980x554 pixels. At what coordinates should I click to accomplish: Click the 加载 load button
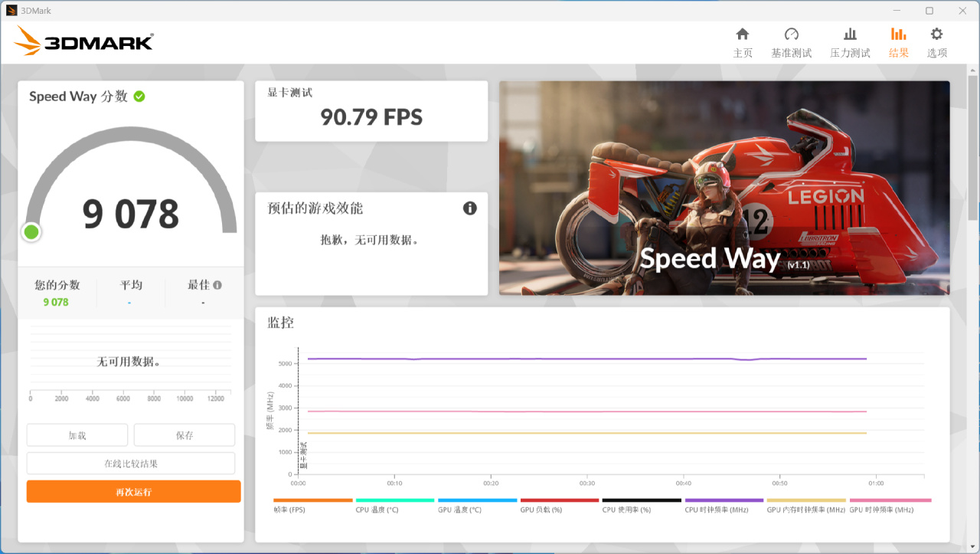[77, 435]
